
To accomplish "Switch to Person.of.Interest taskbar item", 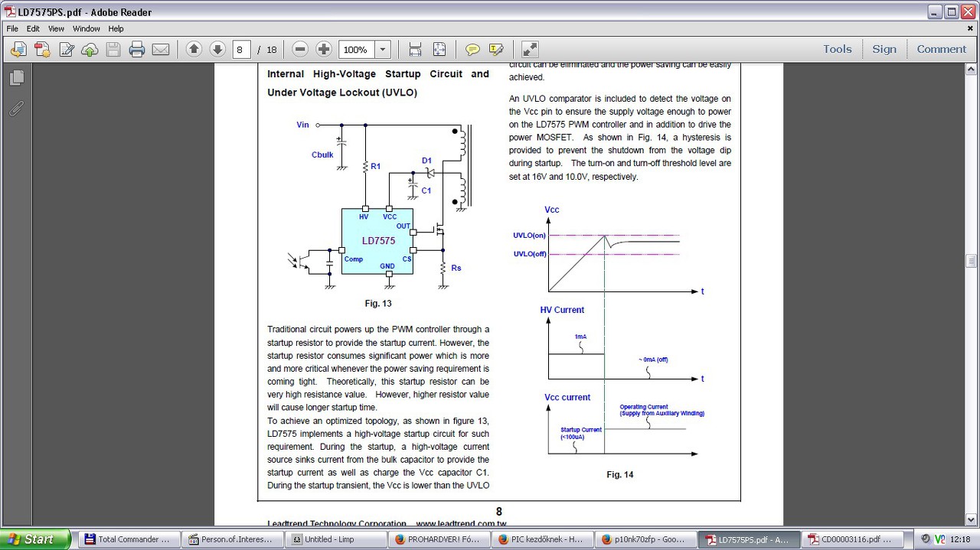I will point(234,539).
